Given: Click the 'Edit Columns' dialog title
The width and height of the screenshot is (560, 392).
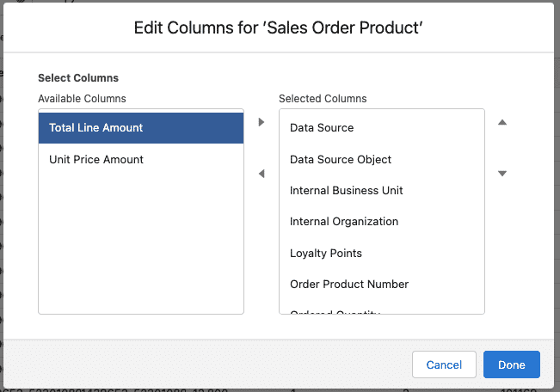Looking at the screenshot, I should click(x=279, y=28).
